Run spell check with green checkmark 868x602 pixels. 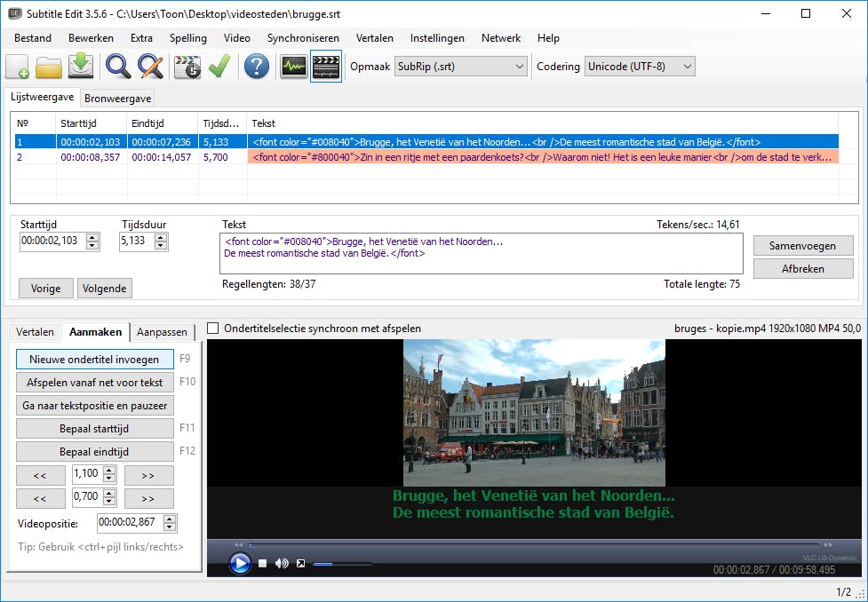[219, 67]
